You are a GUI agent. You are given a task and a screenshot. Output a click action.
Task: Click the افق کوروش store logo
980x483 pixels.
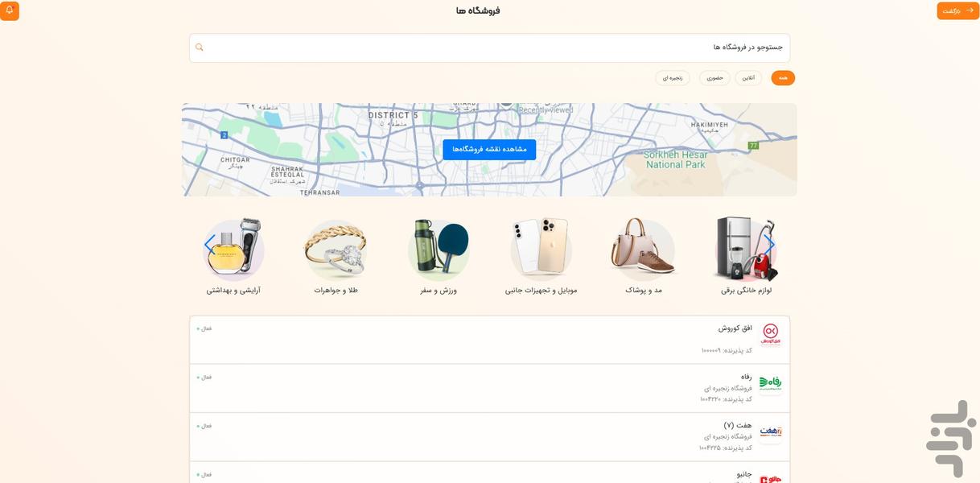pyautogui.click(x=771, y=334)
